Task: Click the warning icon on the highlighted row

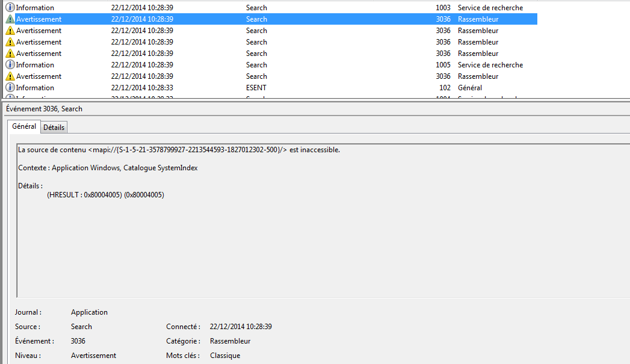Action: tap(10, 19)
